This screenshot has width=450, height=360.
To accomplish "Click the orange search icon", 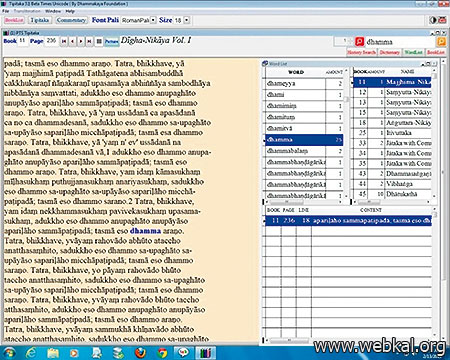I will (x=441, y=42).
